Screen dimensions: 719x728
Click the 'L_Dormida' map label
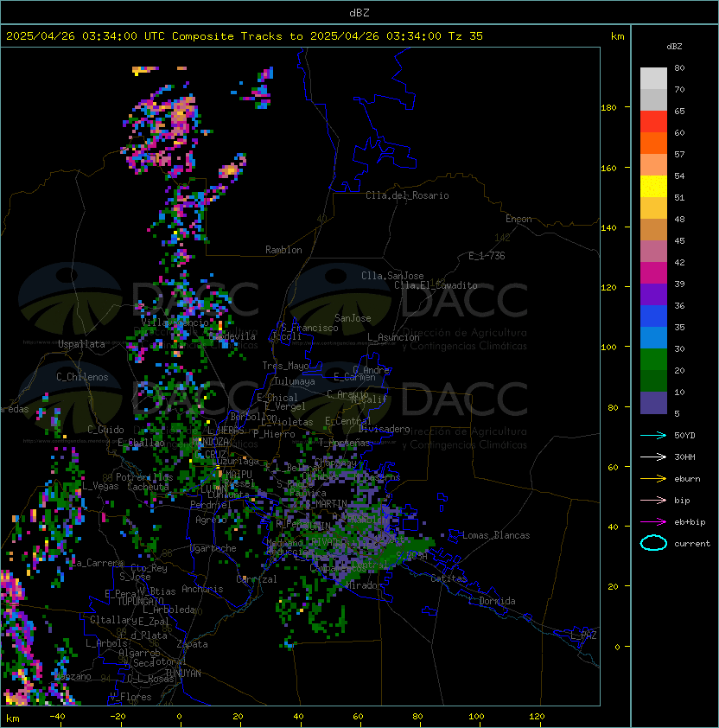492,601
